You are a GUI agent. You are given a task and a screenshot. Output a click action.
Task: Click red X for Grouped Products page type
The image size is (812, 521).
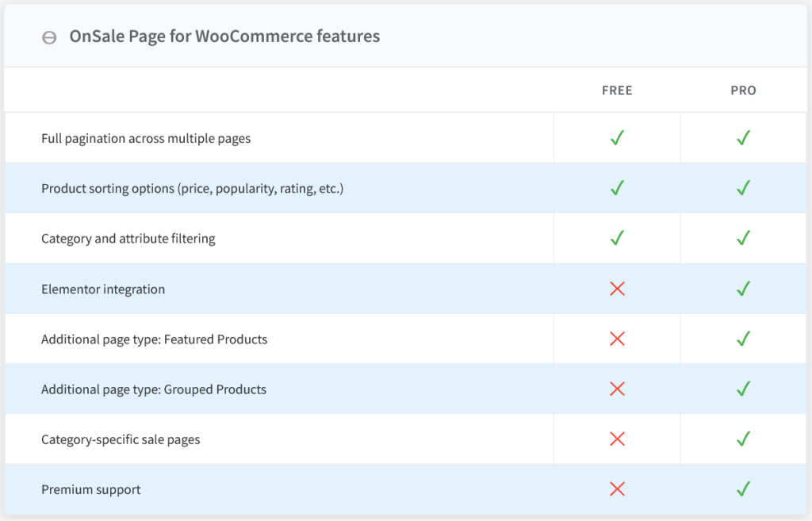click(617, 389)
